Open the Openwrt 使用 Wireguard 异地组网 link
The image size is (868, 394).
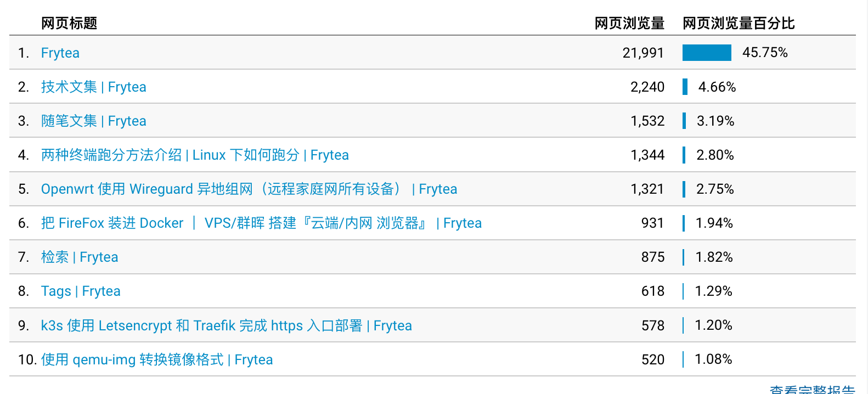(249, 189)
